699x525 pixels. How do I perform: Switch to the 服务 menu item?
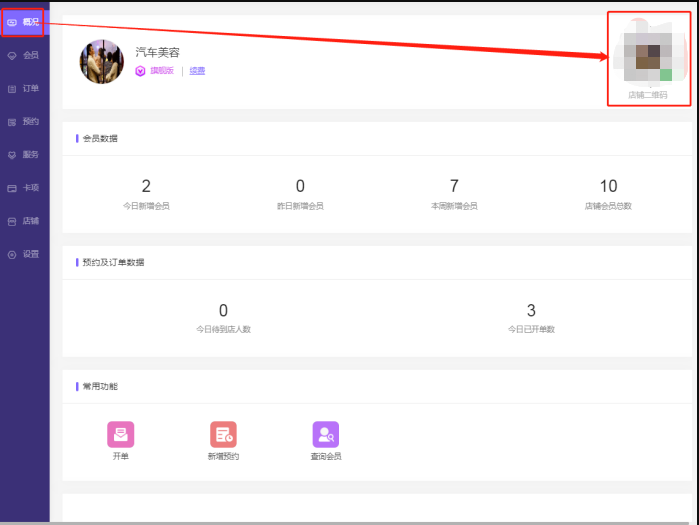click(25, 155)
